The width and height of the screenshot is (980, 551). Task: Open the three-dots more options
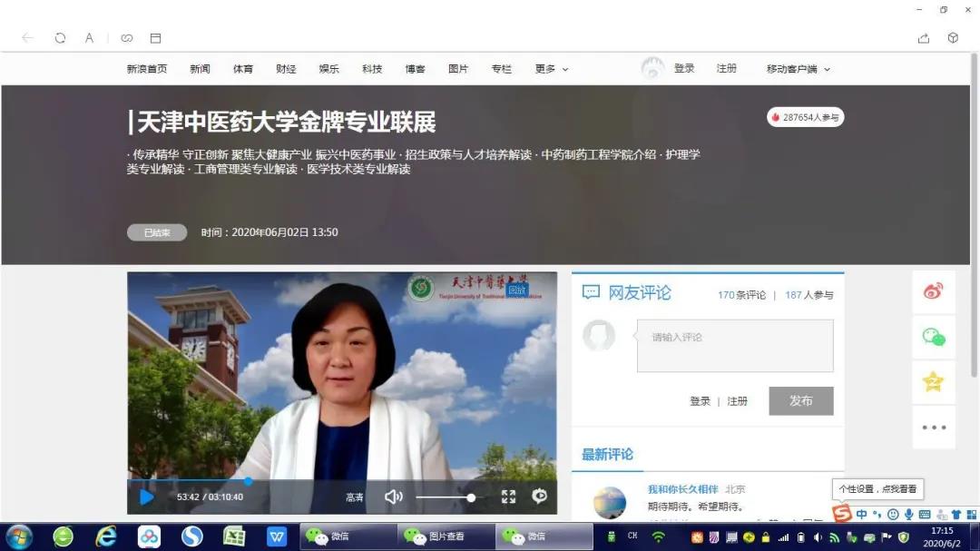click(933, 428)
